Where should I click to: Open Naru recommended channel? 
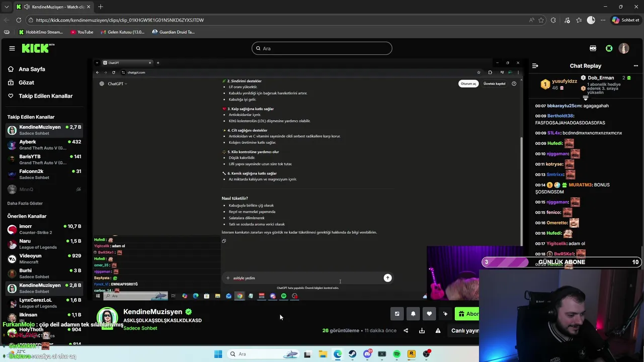click(x=44, y=244)
